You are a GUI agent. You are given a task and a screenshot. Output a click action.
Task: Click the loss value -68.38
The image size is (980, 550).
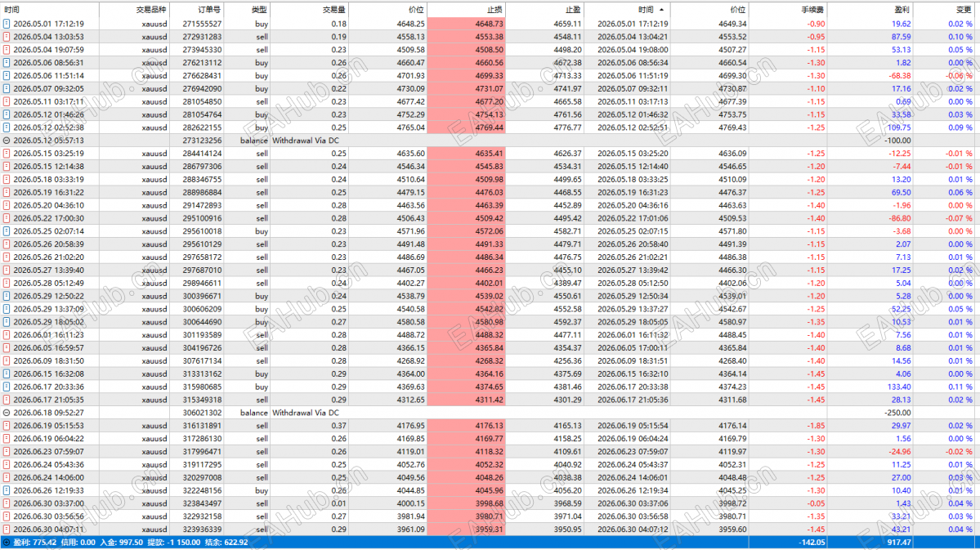coord(899,76)
